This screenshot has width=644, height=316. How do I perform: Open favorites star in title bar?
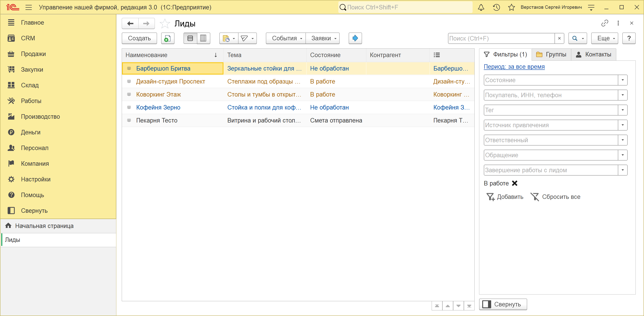click(512, 7)
